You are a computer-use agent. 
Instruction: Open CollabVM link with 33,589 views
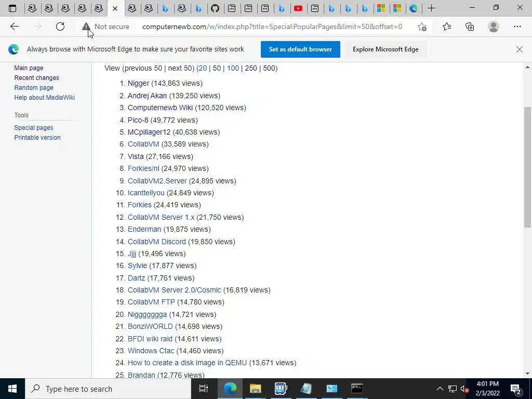coord(143,144)
